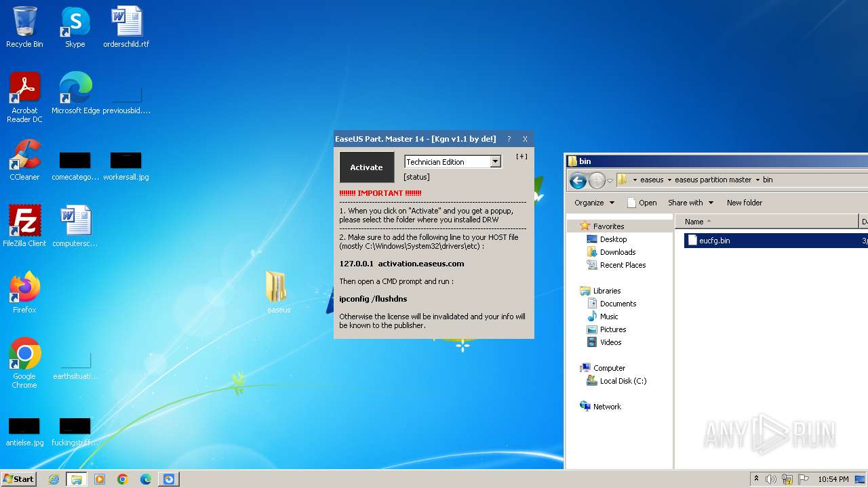Select the Firefox desktop shortcut
This screenshot has width=868, height=488.
click(x=24, y=293)
